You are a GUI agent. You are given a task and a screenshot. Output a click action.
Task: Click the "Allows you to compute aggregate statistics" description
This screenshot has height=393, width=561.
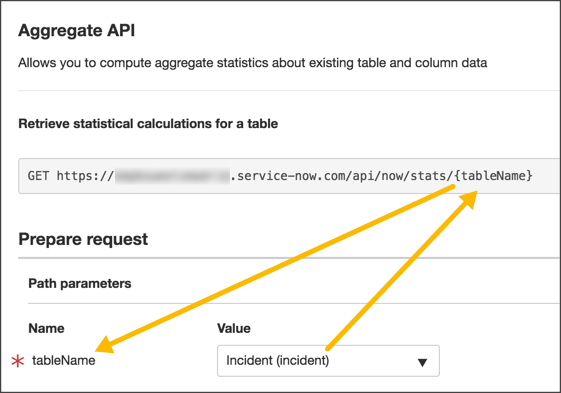click(253, 63)
